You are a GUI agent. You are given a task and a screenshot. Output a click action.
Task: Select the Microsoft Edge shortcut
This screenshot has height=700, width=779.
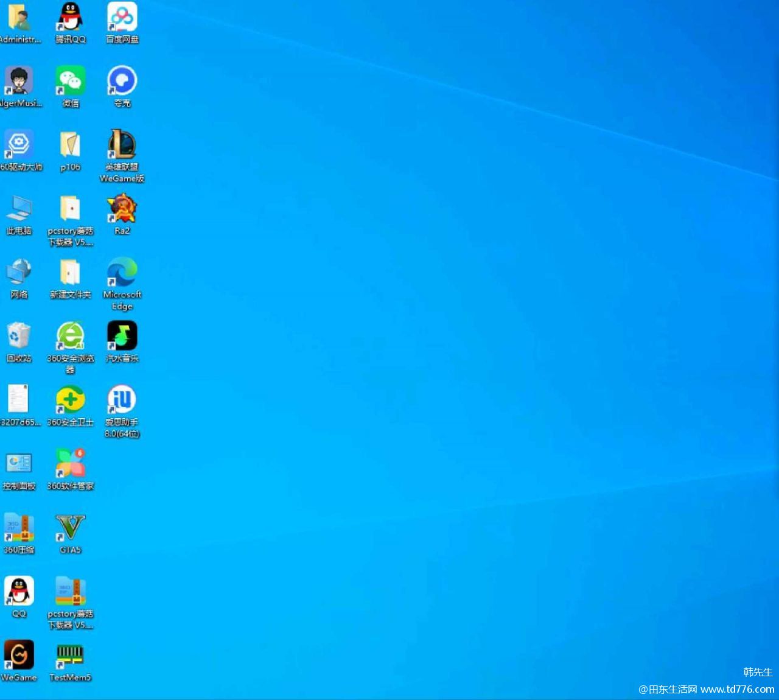[x=122, y=273]
